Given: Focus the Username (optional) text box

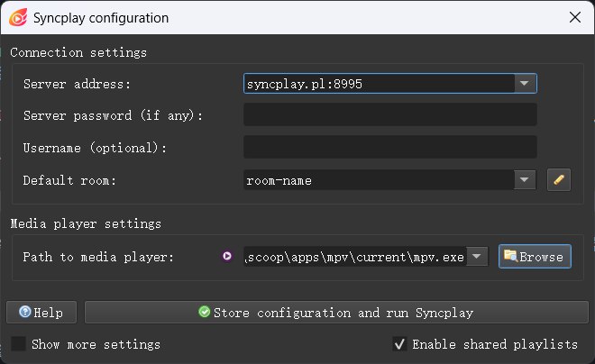Looking at the screenshot, I should click(x=389, y=148).
